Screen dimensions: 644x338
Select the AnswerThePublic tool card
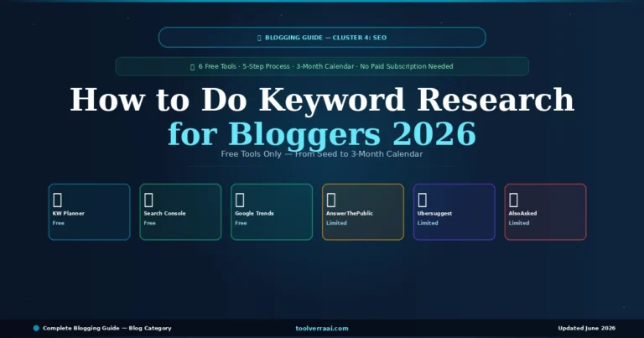pyautogui.click(x=363, y=212)
